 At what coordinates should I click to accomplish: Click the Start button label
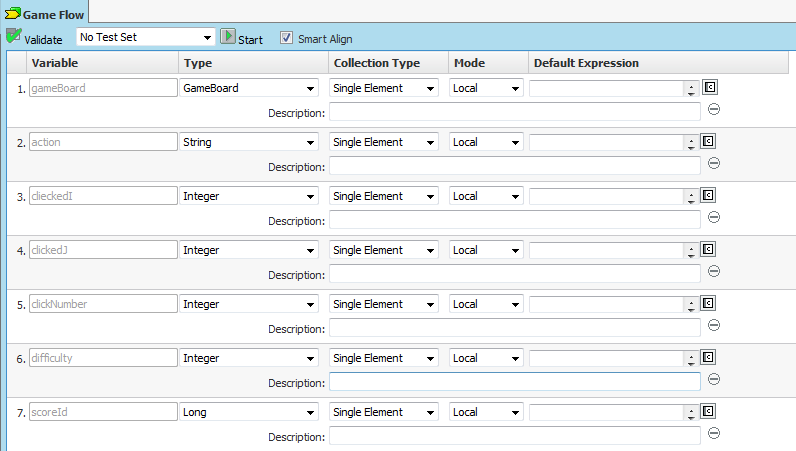click(x=250, y=39)
